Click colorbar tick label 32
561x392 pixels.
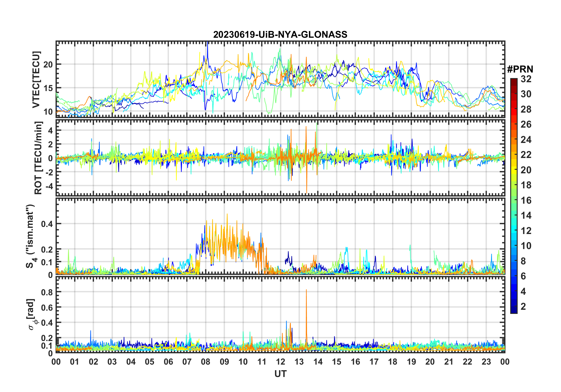pyautogui.click(x=526, y=79)
